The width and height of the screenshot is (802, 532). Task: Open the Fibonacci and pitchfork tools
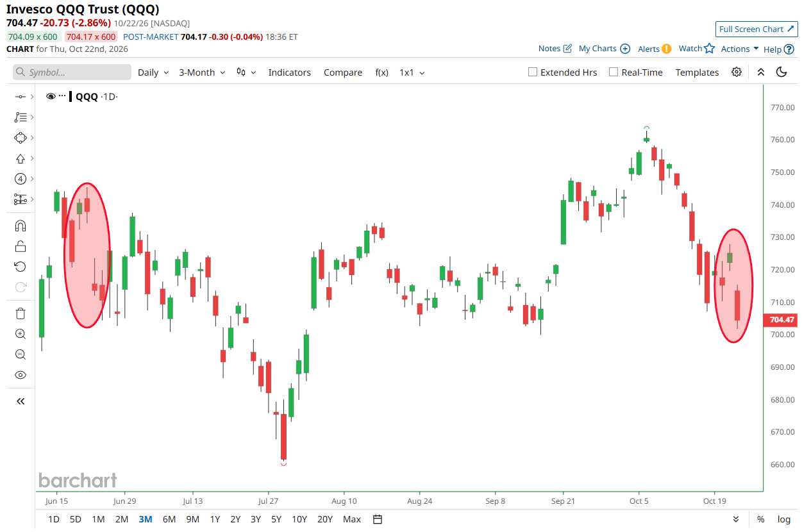(20, 117)
